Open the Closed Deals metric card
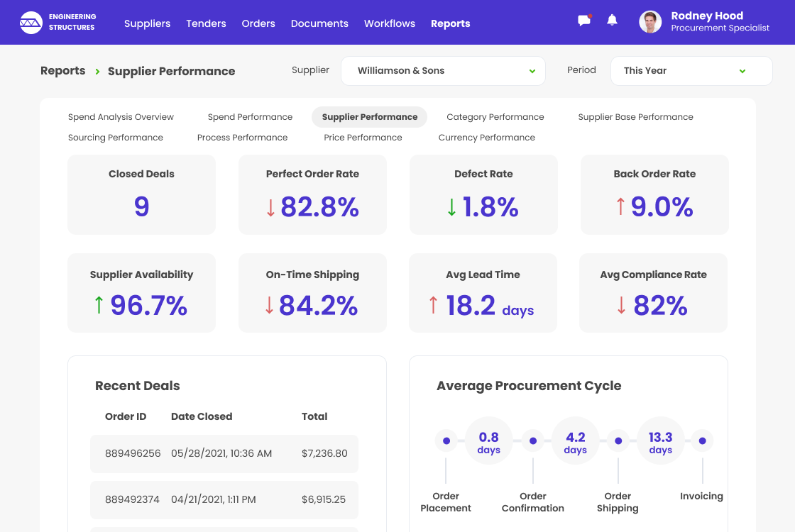The width and height of the screenshot is (795, 532). [141, 194]
